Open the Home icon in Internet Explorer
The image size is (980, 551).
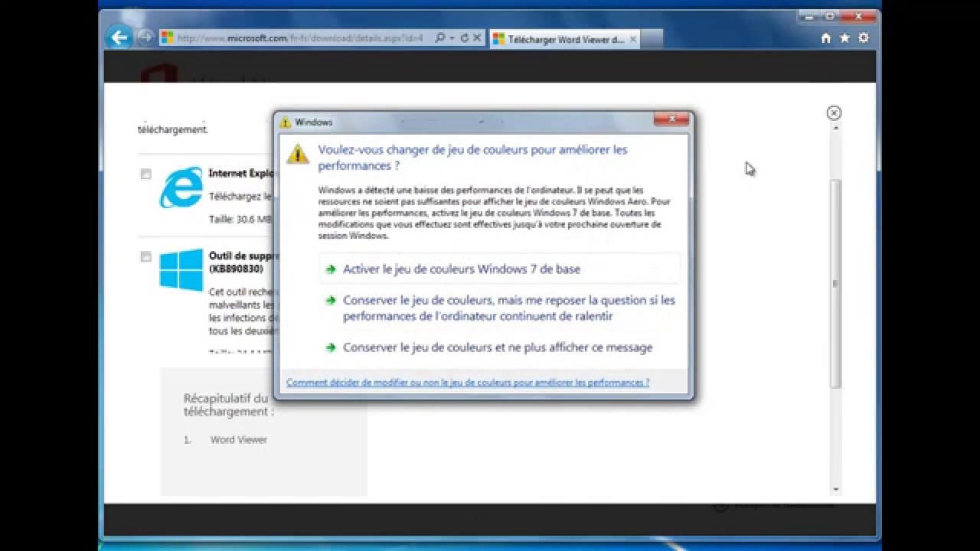click(x=826, y=37)
